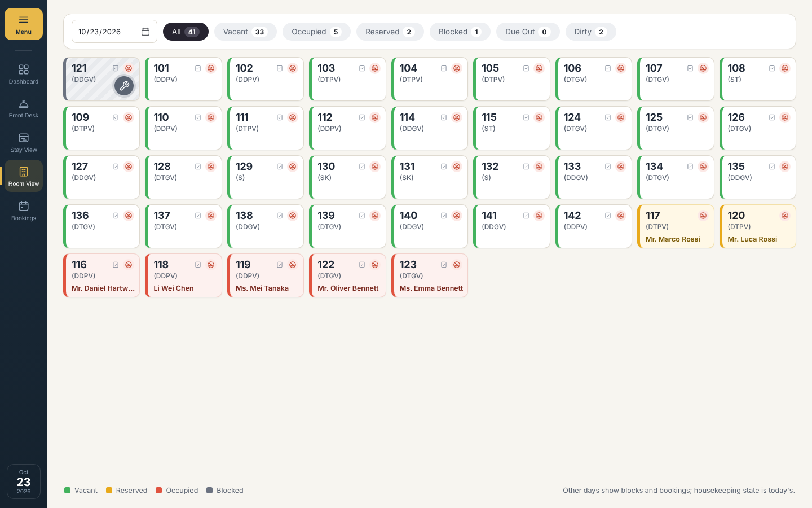Open Bookings from sidebar
This screenshot has width=812, height=508.
24,211
